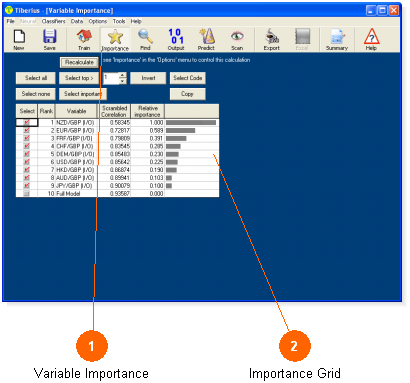
Task: Untick the FRF/GBP row checkbox
Action: [x=27, y=138]
